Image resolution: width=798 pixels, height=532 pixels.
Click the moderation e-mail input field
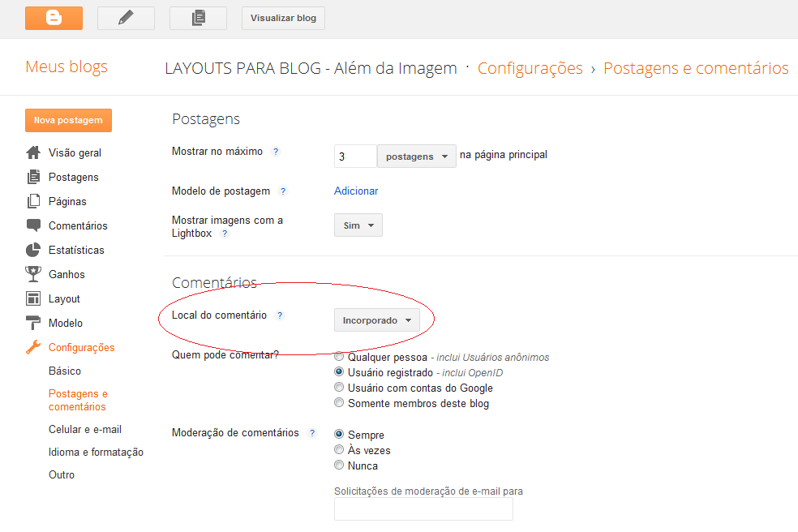click(x=423, y=509)
